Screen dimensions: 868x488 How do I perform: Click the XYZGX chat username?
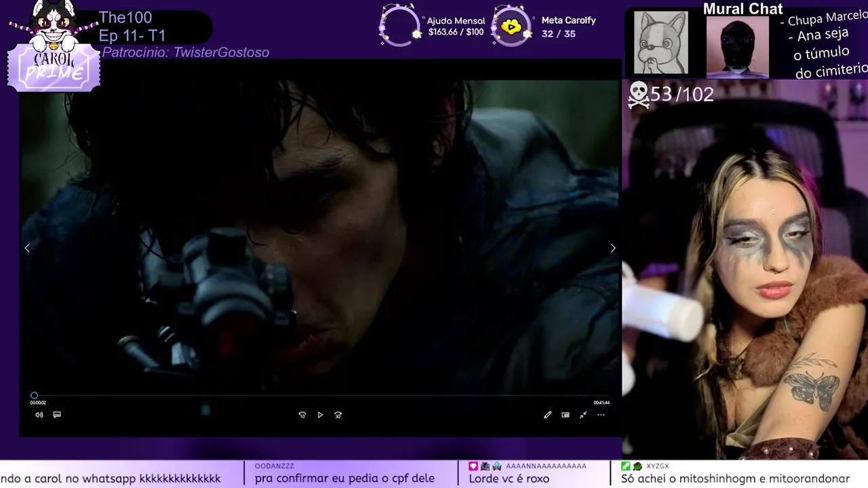(657, 466)
